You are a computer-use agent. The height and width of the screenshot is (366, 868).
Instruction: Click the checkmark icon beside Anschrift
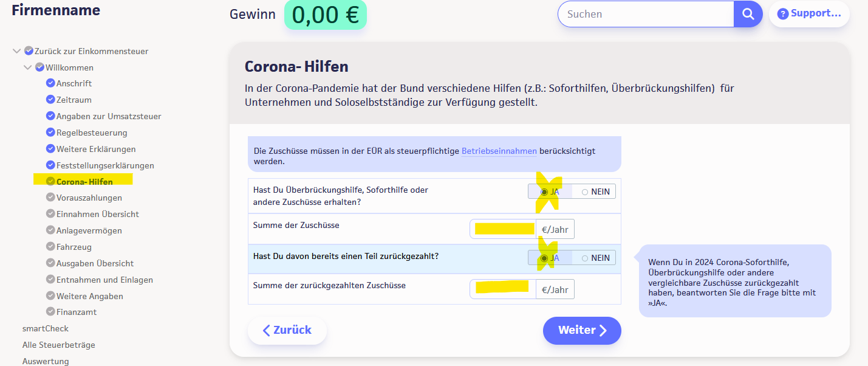tap(51, 83)
